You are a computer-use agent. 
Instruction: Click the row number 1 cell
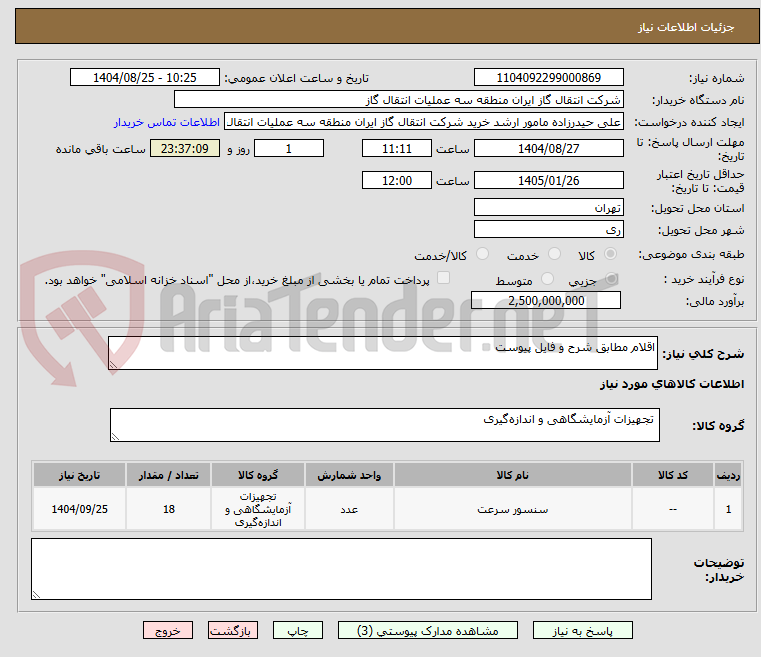[x=728, y=509]
